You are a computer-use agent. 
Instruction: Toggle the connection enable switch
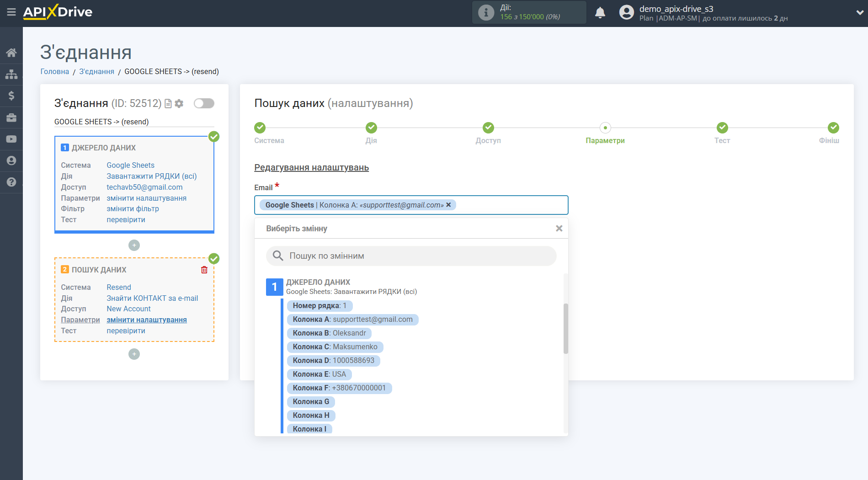(x=204, y=103)
